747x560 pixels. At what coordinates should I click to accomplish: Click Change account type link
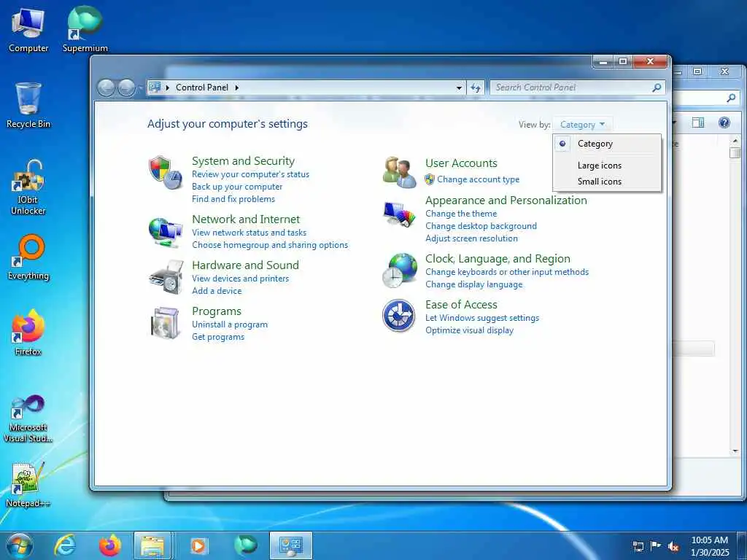[x=478, y=179]
